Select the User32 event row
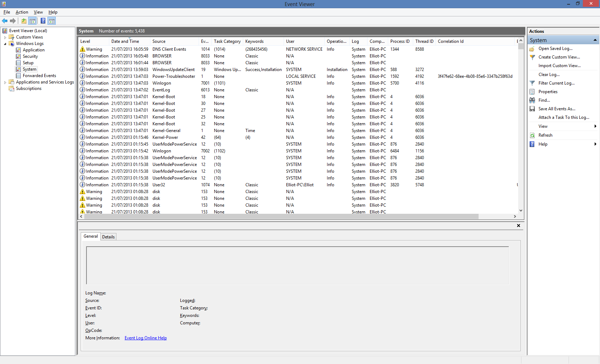Screen dimensions: 600x364 pos(298,185)
